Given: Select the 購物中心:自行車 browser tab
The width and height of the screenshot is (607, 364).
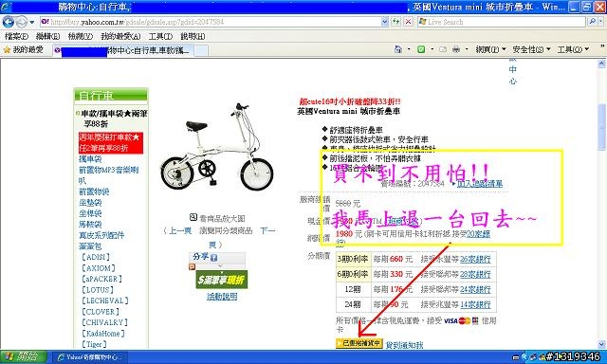Looking at the screenshot, I should (x=122, y=50).
